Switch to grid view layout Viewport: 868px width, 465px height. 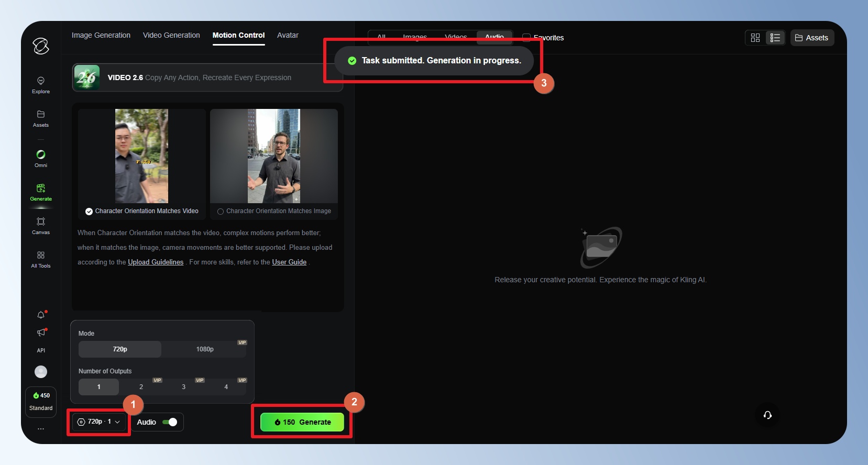click(755, 38)
